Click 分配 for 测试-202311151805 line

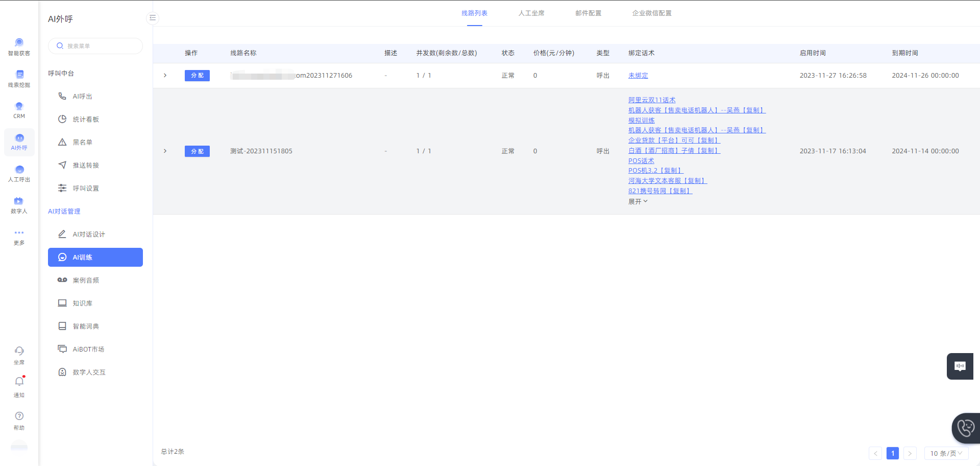pyautogui.click(x=197, y=151)
